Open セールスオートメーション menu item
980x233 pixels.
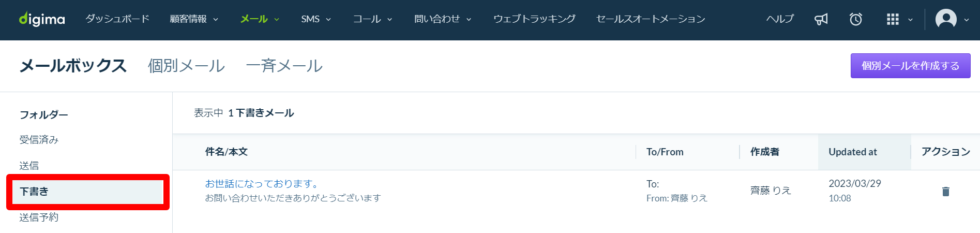[651, 19]
